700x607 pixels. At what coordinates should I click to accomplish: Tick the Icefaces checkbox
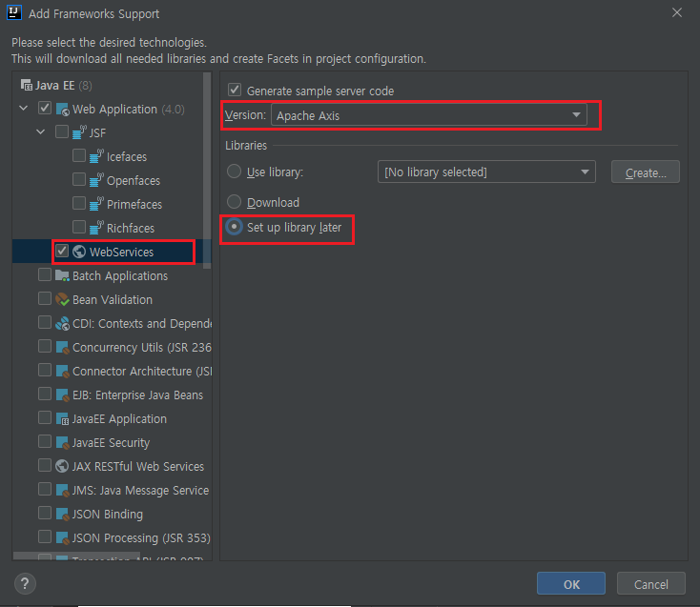pos(79,155)
